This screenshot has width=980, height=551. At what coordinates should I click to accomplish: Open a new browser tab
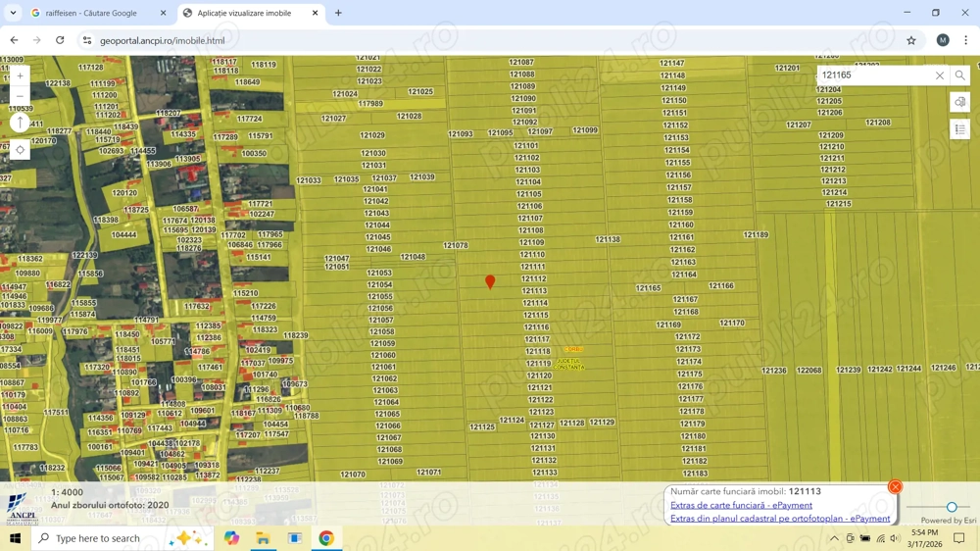tap(338, 14)
